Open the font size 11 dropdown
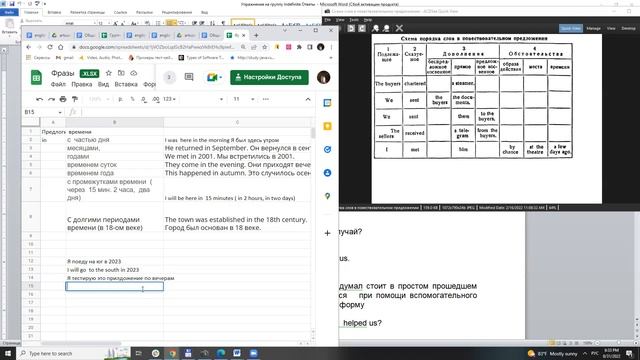 (244, 99)
